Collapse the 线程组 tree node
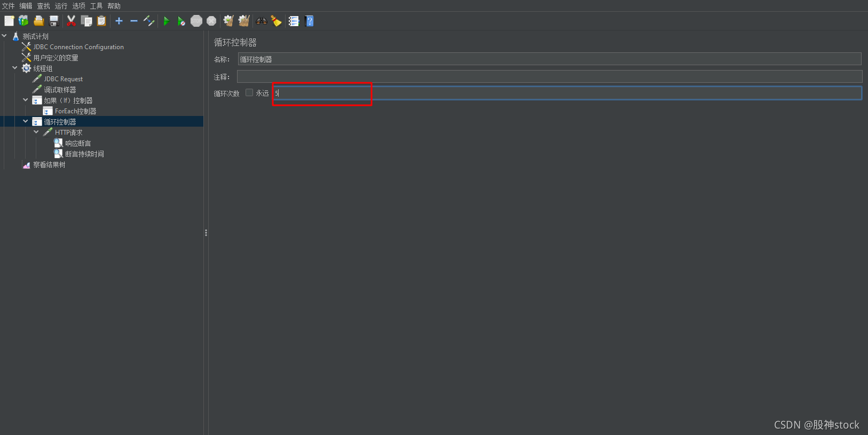The image size is (868, 435). click(x=15, y=68)
